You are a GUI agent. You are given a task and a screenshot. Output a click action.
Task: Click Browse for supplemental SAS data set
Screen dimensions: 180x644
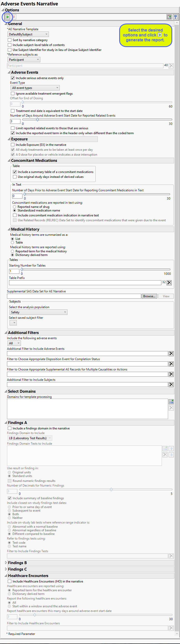[x=149, y=296]
